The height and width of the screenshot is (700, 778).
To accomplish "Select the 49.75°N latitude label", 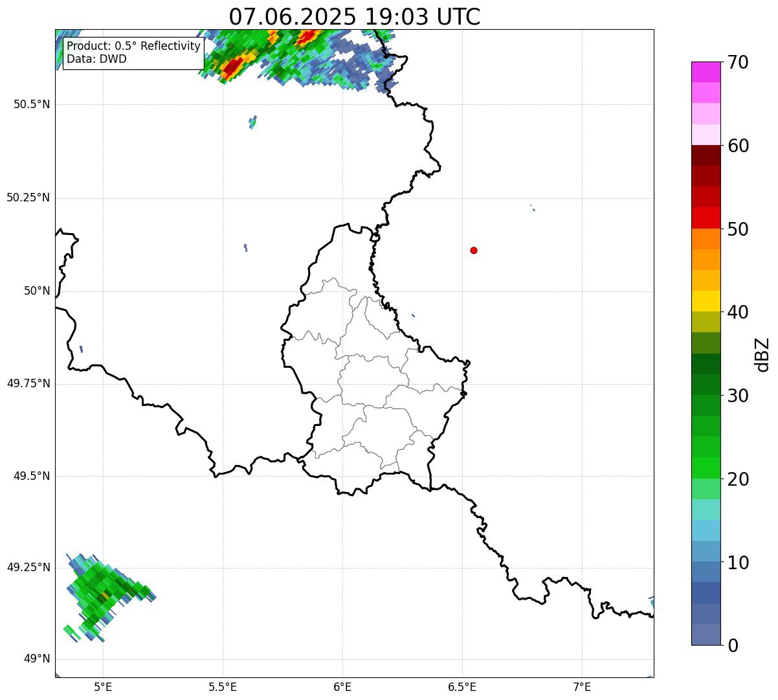I will (28, 383).
